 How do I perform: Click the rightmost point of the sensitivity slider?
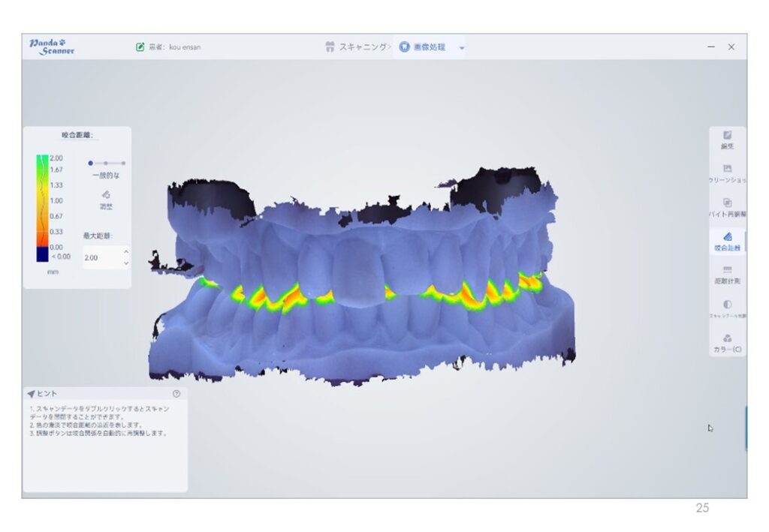point(123,163)
